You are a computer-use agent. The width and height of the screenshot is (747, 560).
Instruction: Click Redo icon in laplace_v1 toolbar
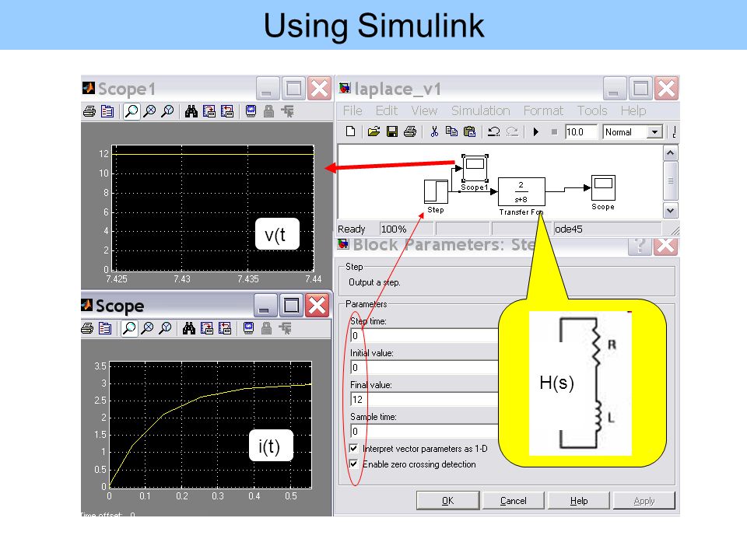pos(512,131)
